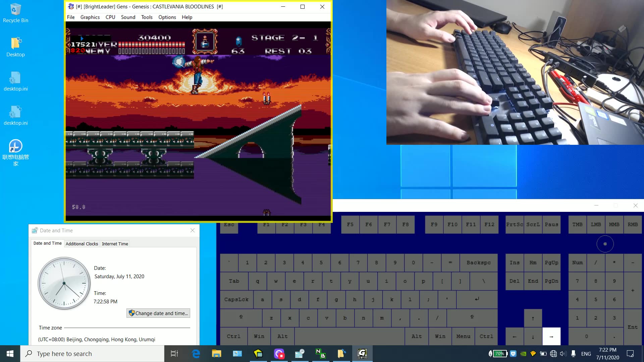644x362 pixels.
Task: Click the PrtSc key on virtual keyboard
Action: pyautogui.click(x=515, y=225)
